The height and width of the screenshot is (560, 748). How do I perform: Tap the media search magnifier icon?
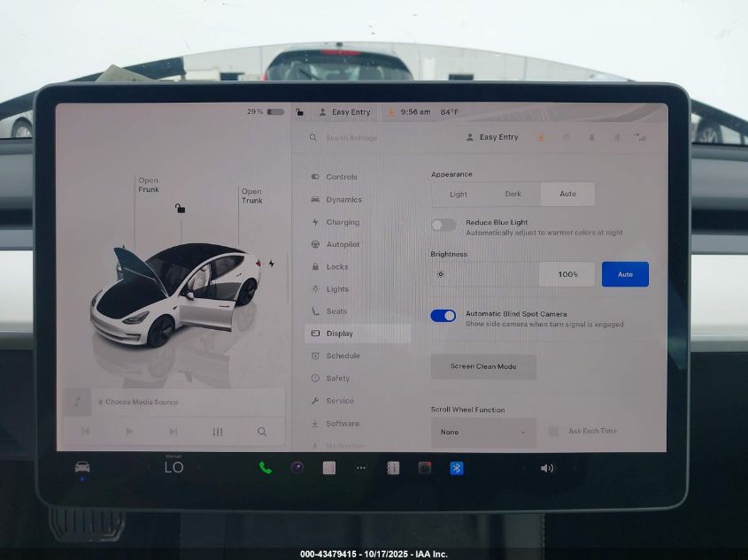(262, 432)
